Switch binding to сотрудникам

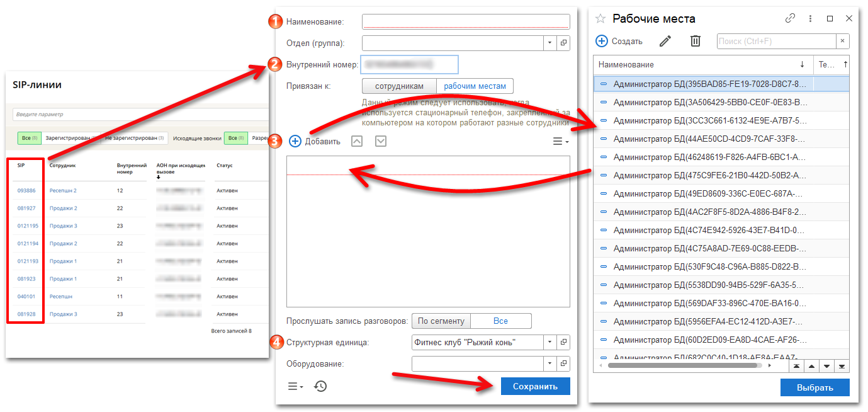[x=399, y=86]
